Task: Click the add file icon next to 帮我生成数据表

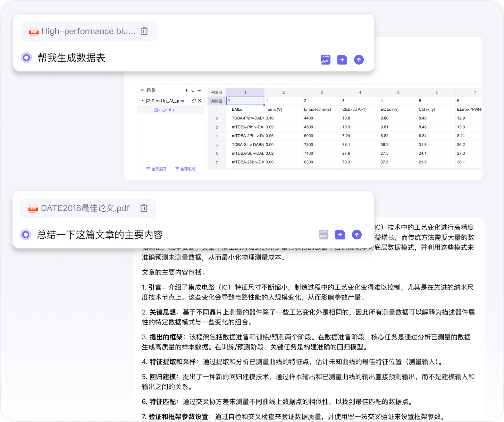Action: 342,60
